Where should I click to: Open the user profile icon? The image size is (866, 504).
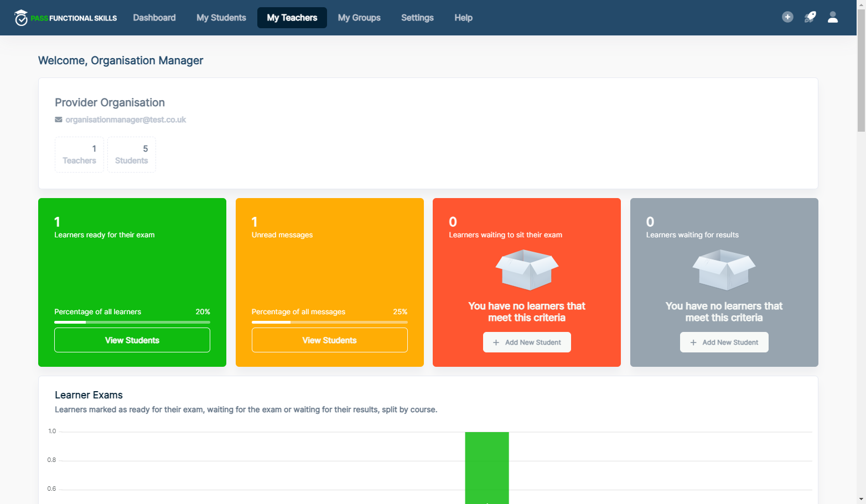coord(833,17)
